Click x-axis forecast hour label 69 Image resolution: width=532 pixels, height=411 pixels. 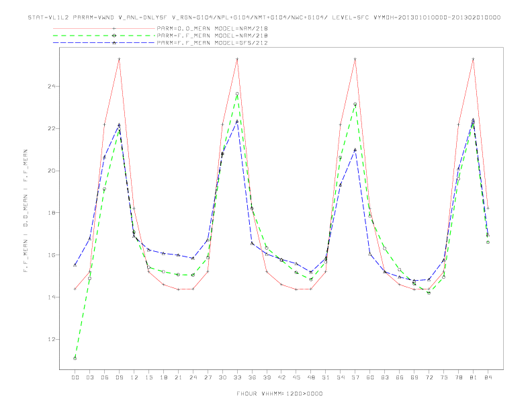414,377
